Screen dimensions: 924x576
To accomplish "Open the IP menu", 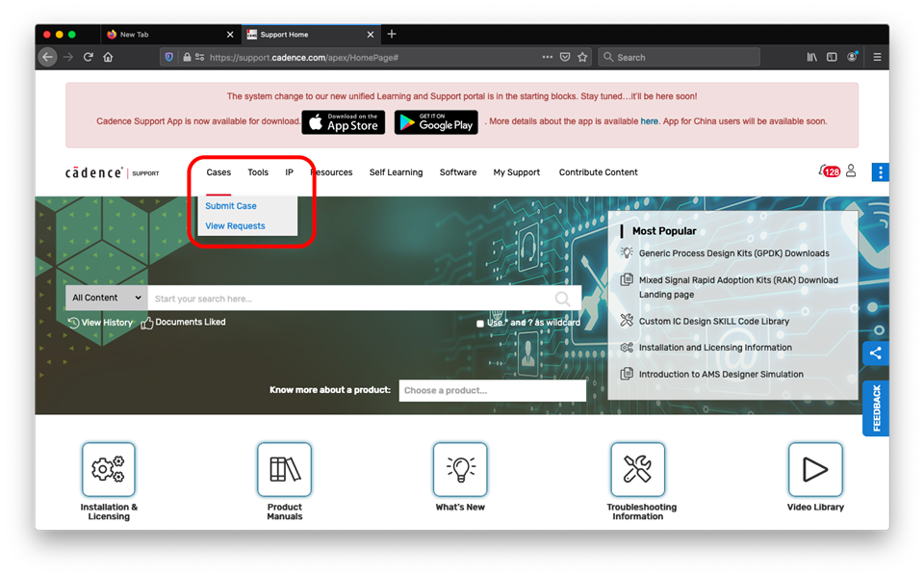I will [x=290, y=172].
